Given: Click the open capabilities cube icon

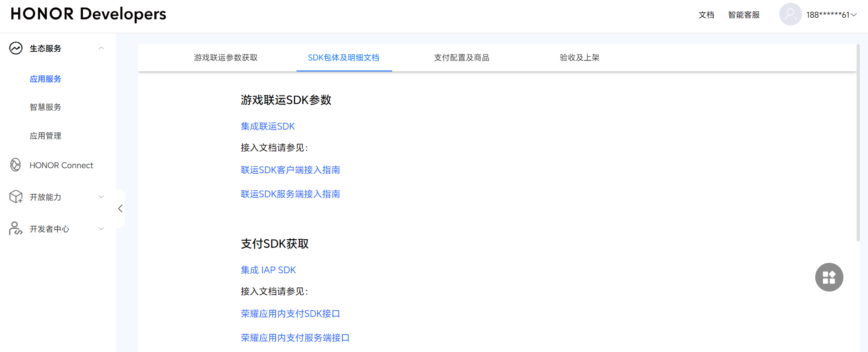Looking at the screenshot, I should (x=16, y=197).
